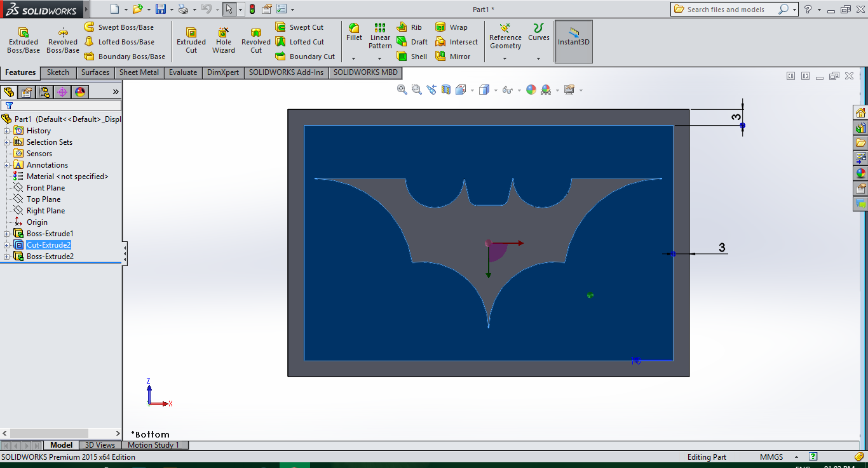Click the Wrap feature tool
Image resolution: width=868 pixels, height=468 pixels.
click(x=451, y=27)
